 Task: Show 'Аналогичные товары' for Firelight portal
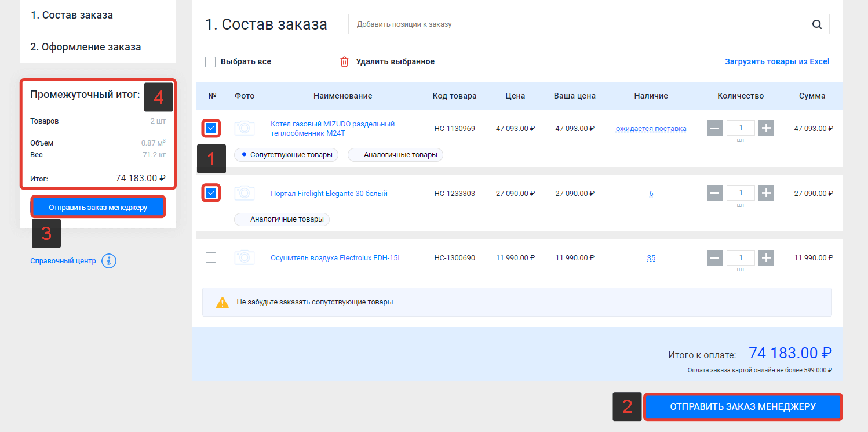(282, 219)
